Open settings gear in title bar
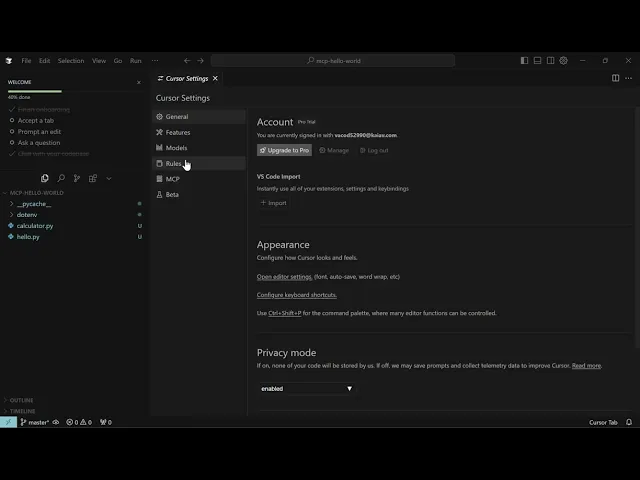This screenshot has width=640, height=480. pos(564,60)
